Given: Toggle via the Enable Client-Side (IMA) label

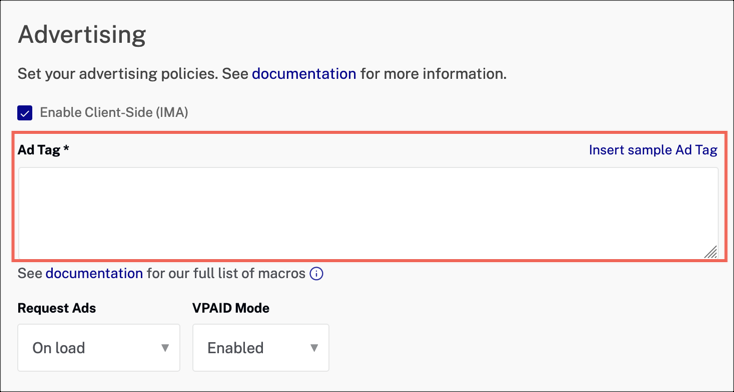Looking at the screenshot, I should [114, 113].
